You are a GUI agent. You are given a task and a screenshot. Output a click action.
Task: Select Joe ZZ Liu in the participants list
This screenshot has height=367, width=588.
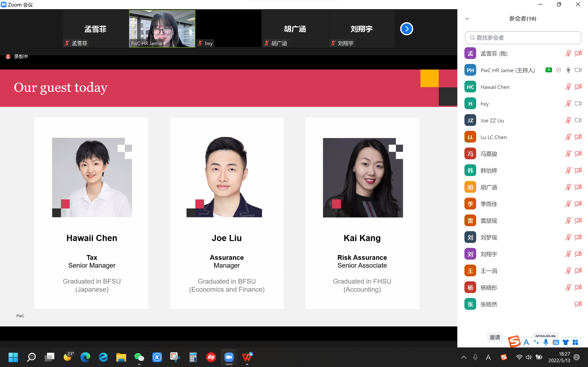[x=492, y=120]
